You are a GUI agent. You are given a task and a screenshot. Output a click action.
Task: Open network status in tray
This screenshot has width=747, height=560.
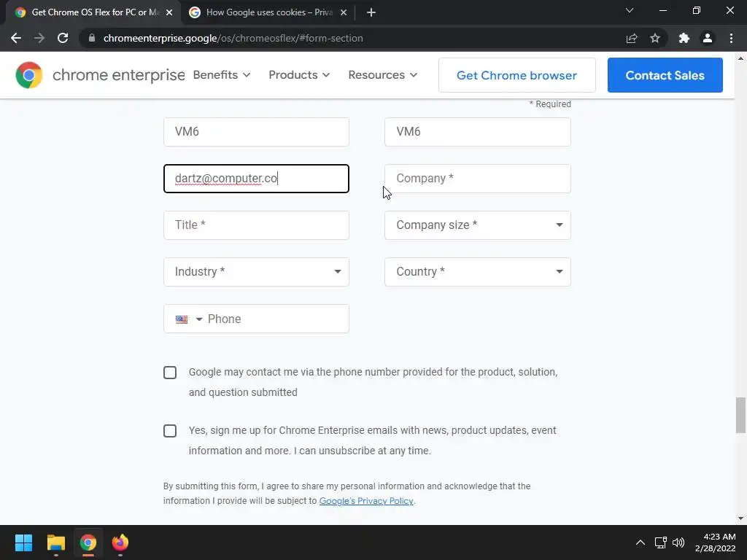660,542
